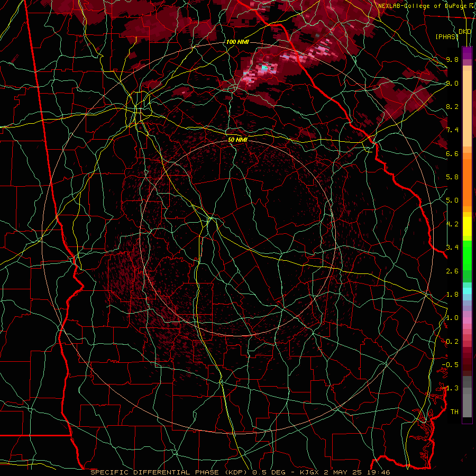
Task: Click the 5.8 value on color scale
Action: pos(452,177)
